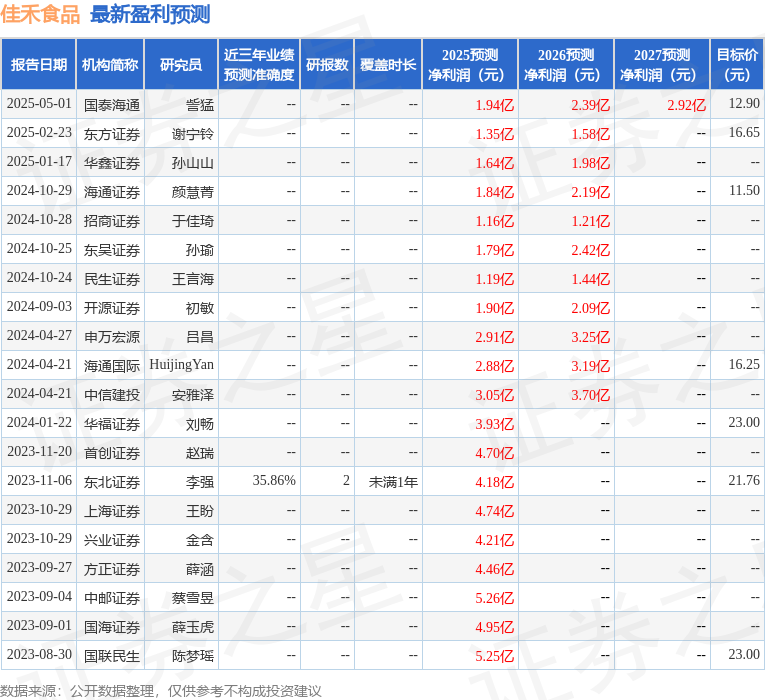The width and height of the screenshot is (765, 700).
Task: Click the researcher name 王言海
Action: click(x=193, y=279)
